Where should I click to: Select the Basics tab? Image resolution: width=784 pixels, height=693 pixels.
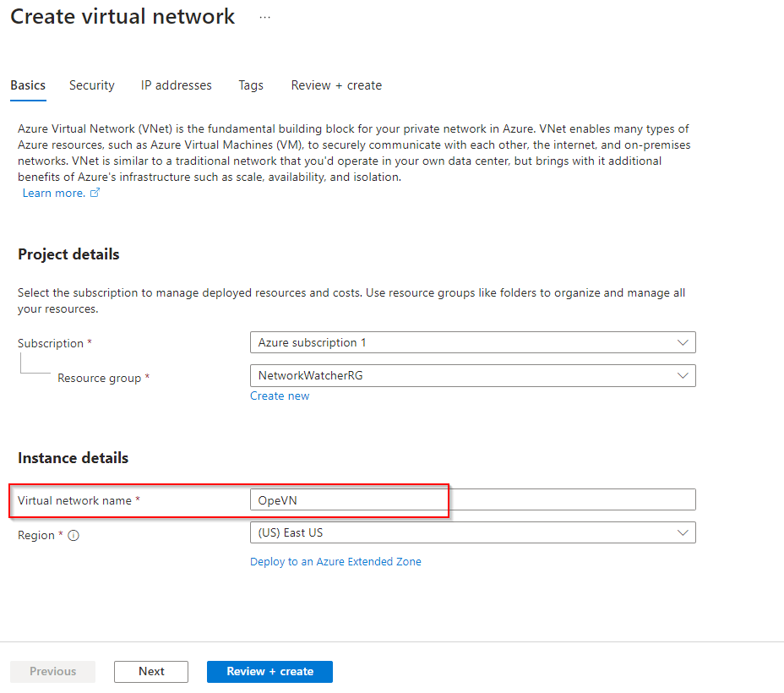(28, 85)
